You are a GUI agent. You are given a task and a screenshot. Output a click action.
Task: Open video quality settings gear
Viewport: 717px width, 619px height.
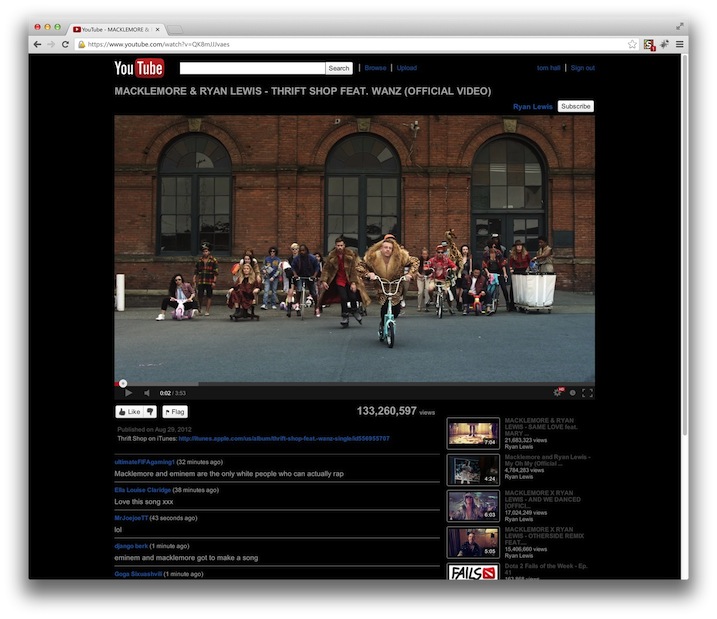click(x=557, y=393)
